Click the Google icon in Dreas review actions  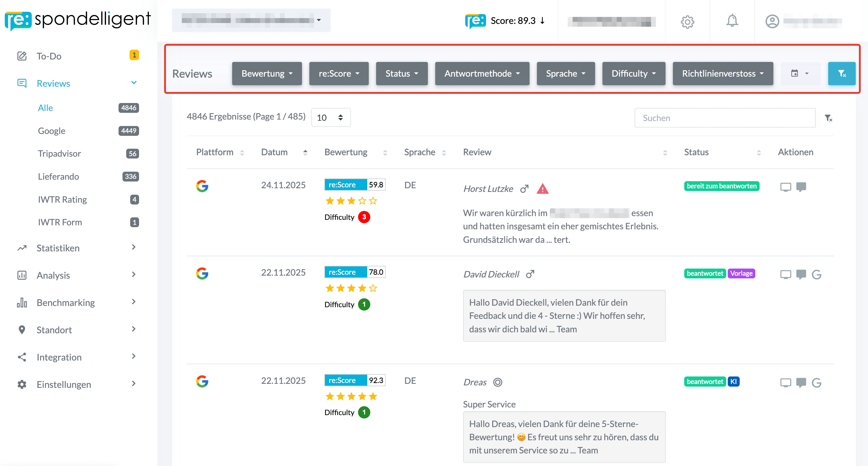(817, 382)
